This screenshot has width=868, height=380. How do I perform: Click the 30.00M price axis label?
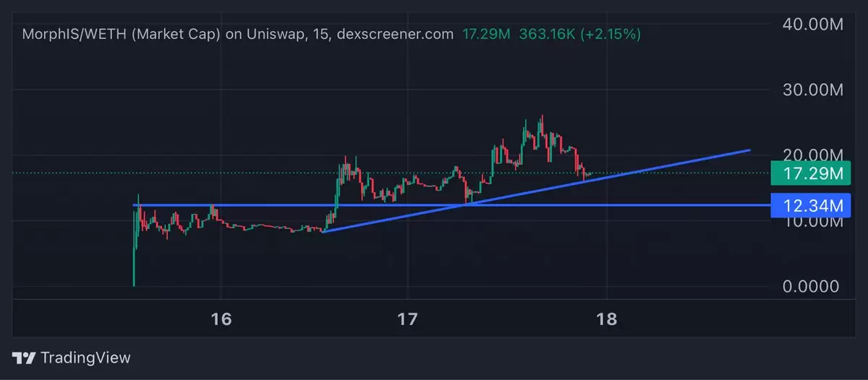[x=813, y=90]
